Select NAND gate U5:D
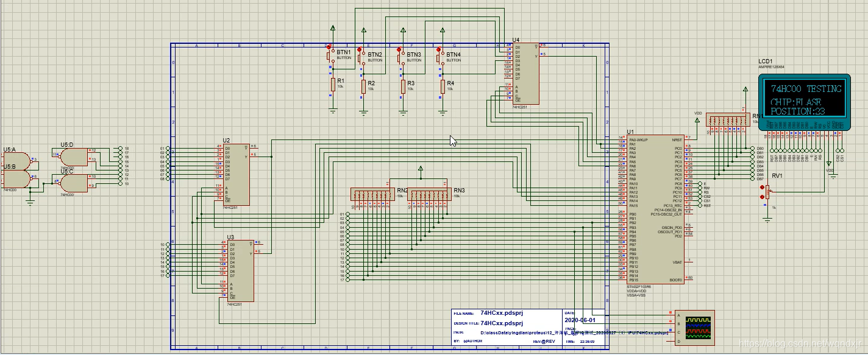The image size is (868, 355). 74,156
